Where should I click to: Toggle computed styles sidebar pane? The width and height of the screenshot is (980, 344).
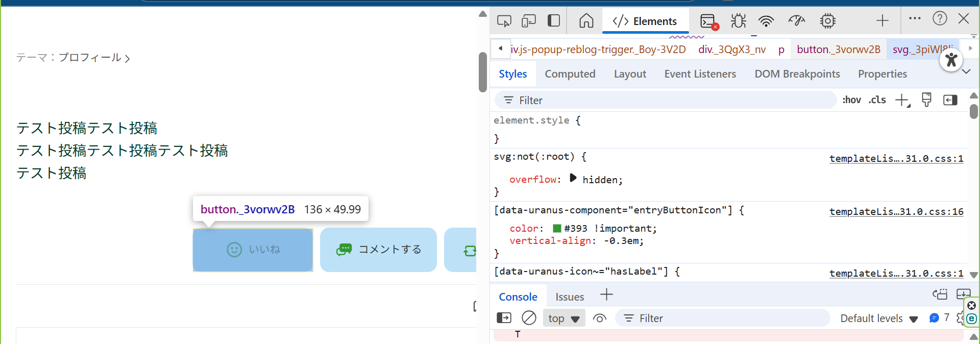[950, 100]
